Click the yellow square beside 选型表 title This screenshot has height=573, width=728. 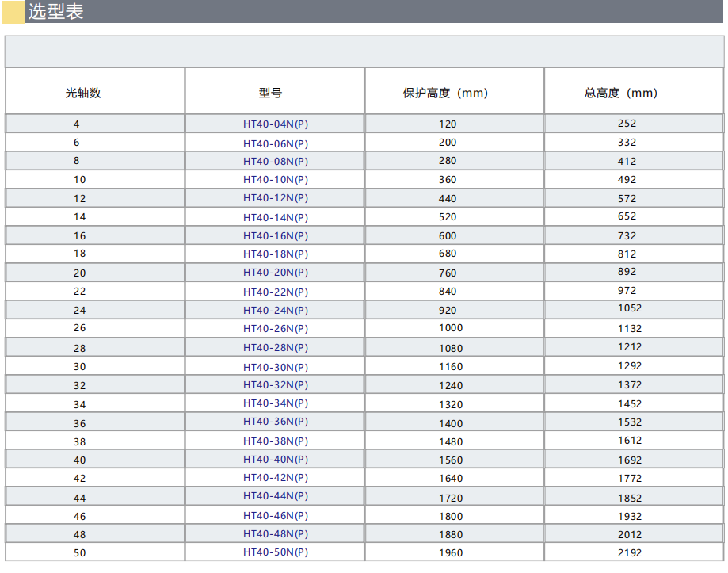pyautogui.click(x=13, y=12)
